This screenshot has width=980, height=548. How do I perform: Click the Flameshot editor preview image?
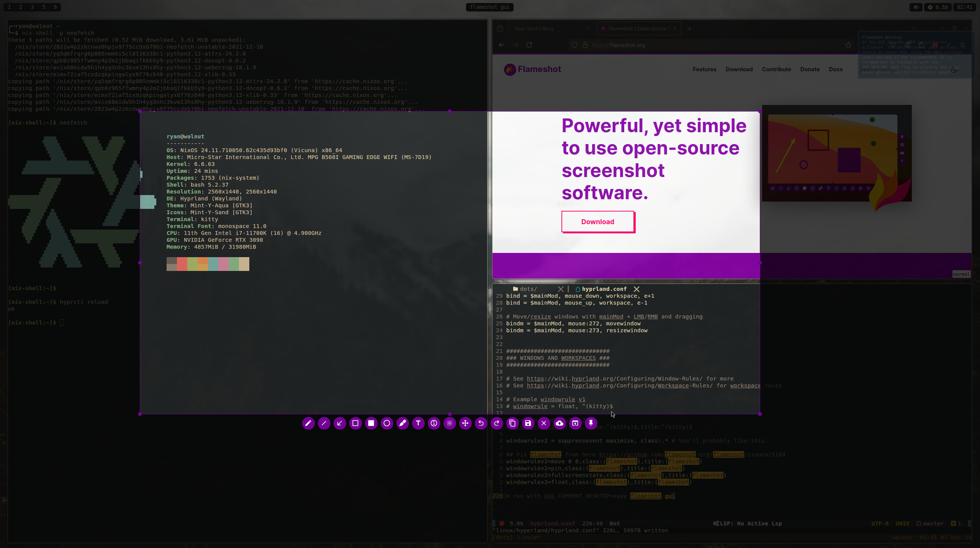coord(837,153)
